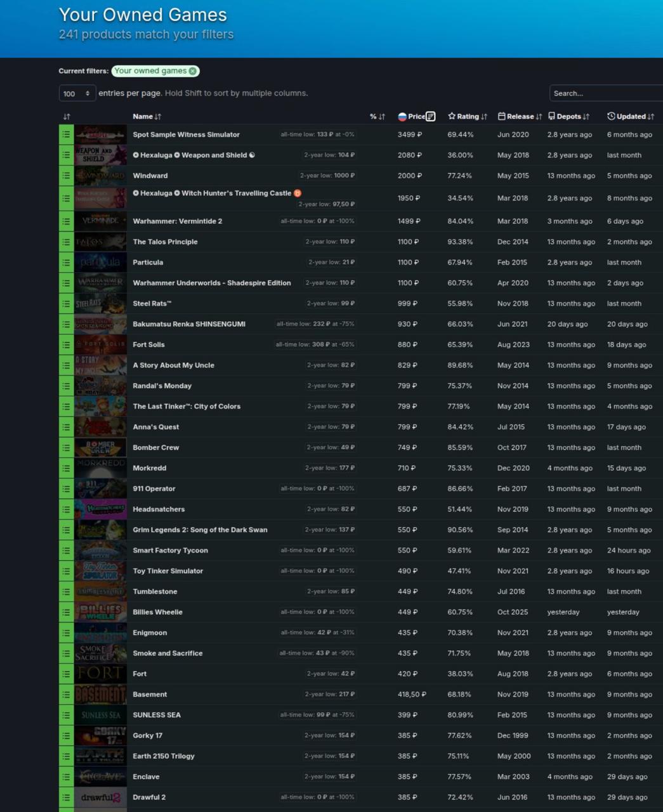Sort the table by Depots

pyautogui.click(x=568, y=117)
